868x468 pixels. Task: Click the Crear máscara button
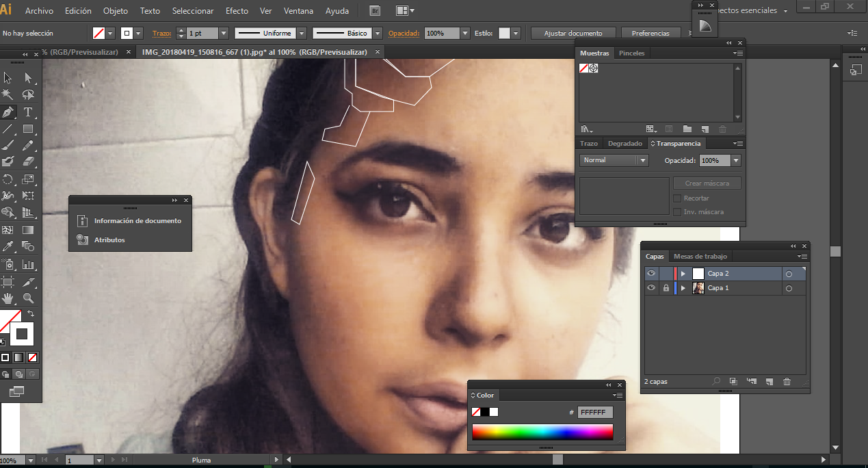707,183
